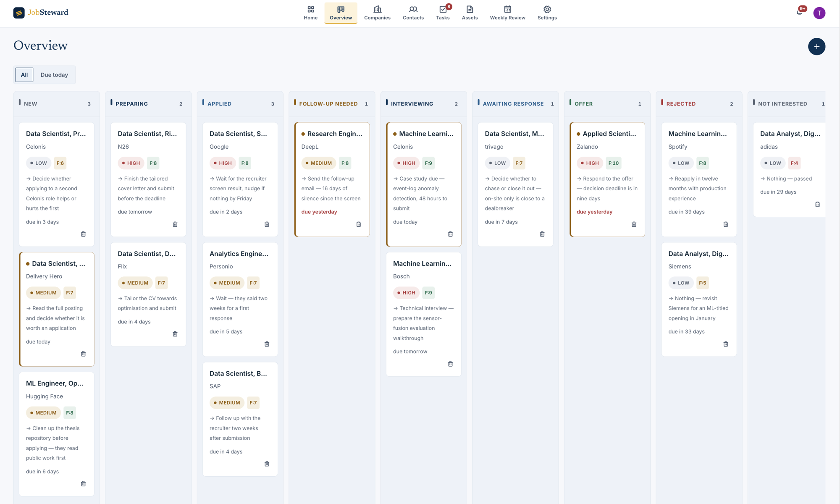Switch filter to Due today
Screen dimensions: 840x504
point(54,75)
